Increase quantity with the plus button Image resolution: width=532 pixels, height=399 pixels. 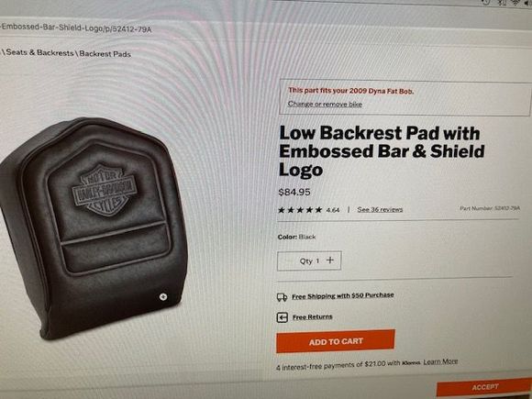click(330, 260)
